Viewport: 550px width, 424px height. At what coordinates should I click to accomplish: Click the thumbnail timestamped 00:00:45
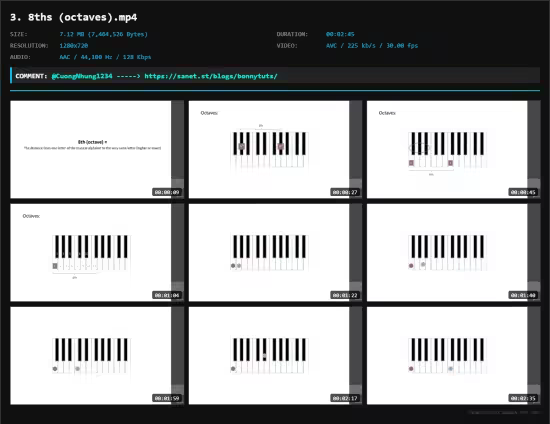click(x=454, y=150)
